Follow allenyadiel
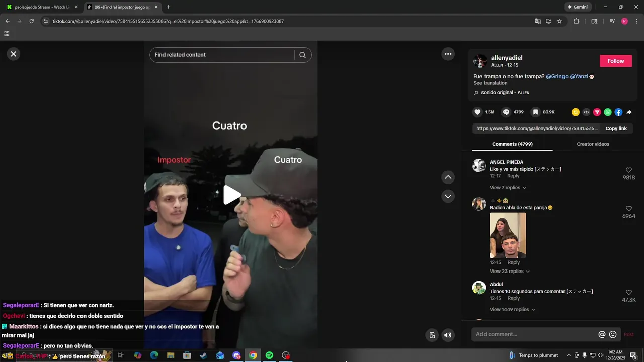Image resolution: width=644 pixels, height=362 pixels. tap(615, 61)
